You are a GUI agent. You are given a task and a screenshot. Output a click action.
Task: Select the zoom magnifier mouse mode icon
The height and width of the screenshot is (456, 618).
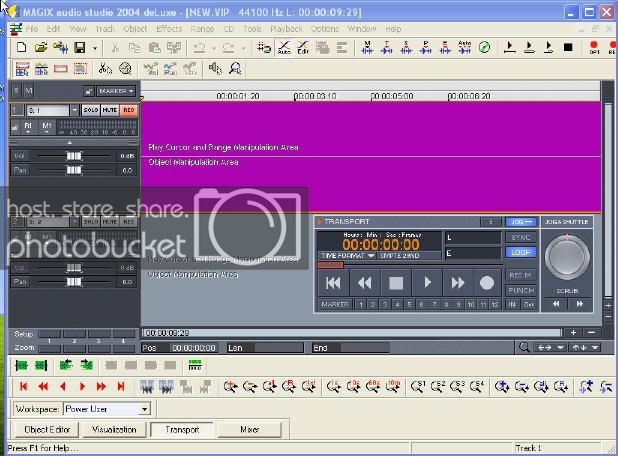[x=235, y=69]
